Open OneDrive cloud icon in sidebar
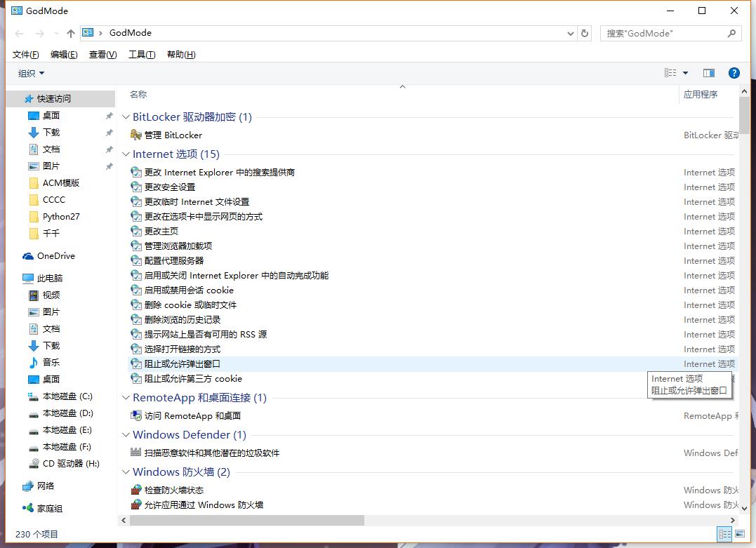 point(28,256)
